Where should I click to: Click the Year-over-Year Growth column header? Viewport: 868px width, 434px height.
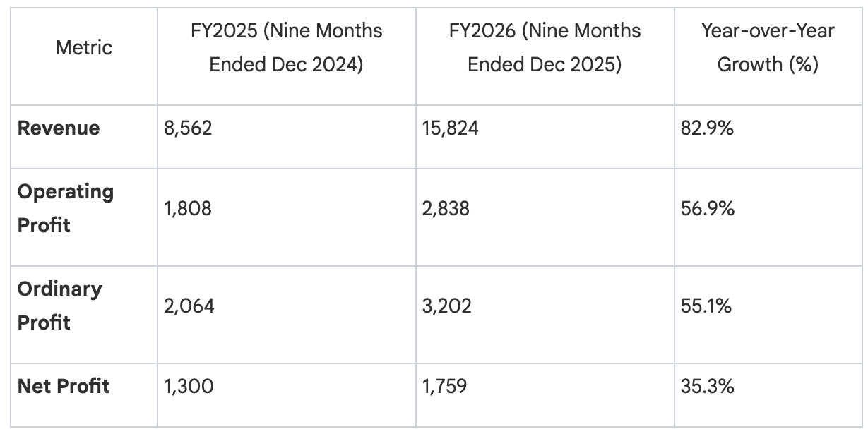click(x=768, y=48)
